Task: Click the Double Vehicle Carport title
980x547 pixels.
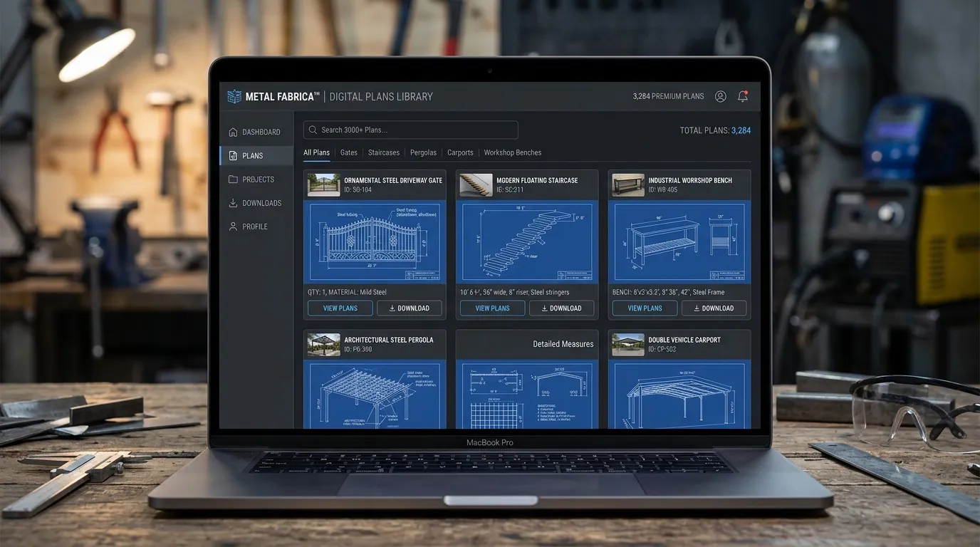Action: point(684,340)
